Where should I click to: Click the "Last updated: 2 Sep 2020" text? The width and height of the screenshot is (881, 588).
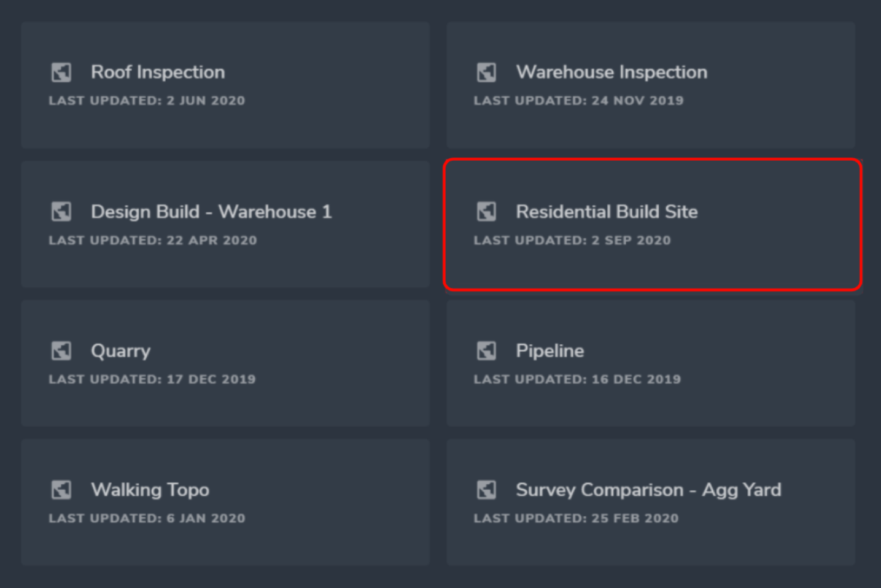pos(572,241)
